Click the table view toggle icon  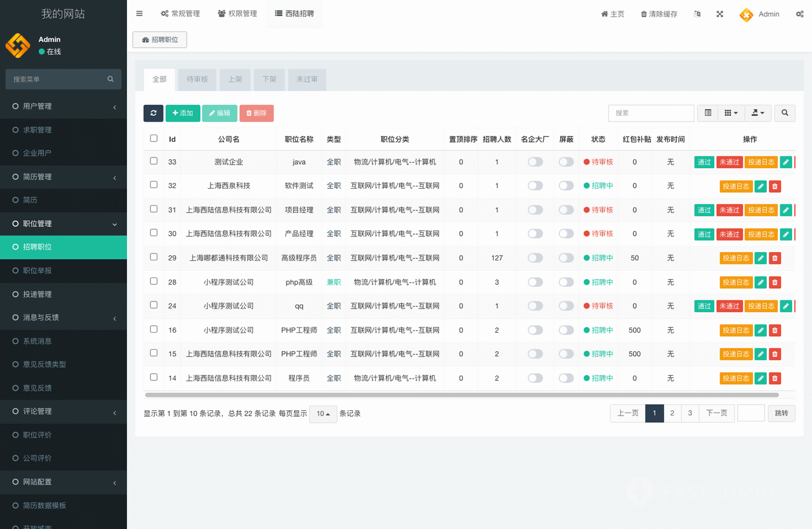[x=708, y=113]
